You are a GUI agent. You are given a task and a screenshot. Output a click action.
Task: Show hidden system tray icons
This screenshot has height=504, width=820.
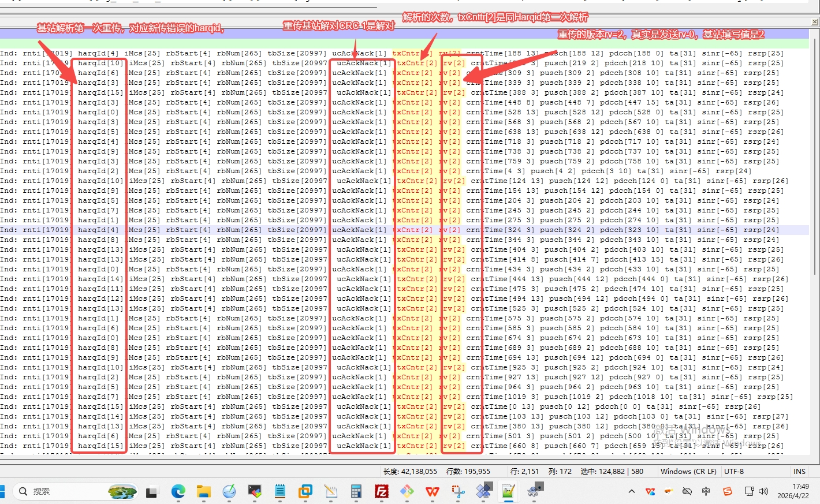[x=631, y=491]
